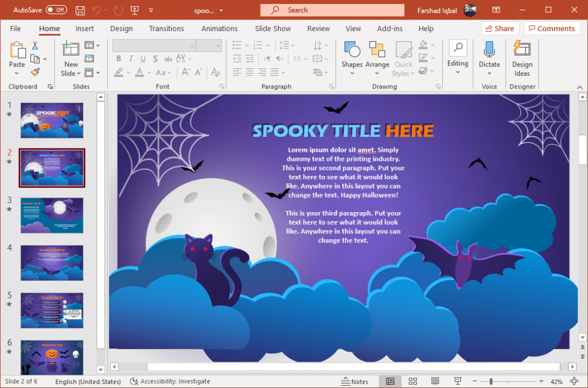Open the Review tab
Viewport: 588px width, 388px height.
318,28
